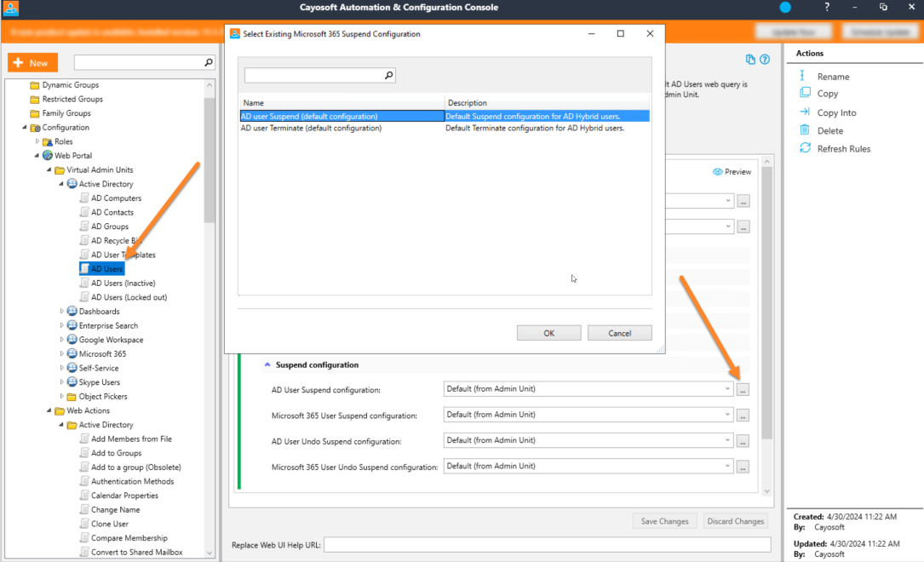Select Authentication Methods web action

[133, 481]
